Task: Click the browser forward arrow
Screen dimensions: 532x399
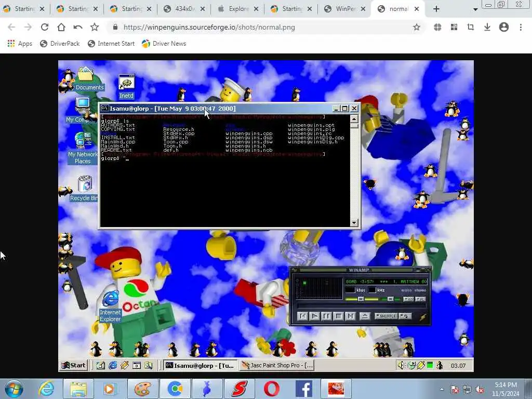Action: pyautogui.click(x=28, y=27)
